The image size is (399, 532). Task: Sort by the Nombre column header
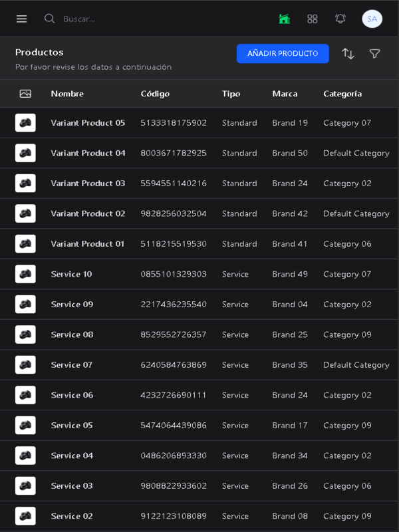click(67, 94)
